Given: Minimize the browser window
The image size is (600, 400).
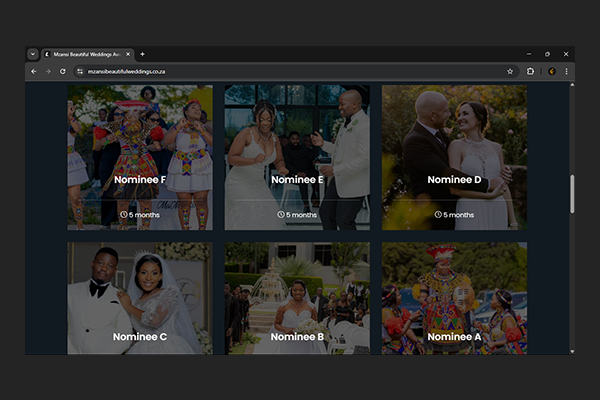Looking at the screenshot, I should pos(529,54).
